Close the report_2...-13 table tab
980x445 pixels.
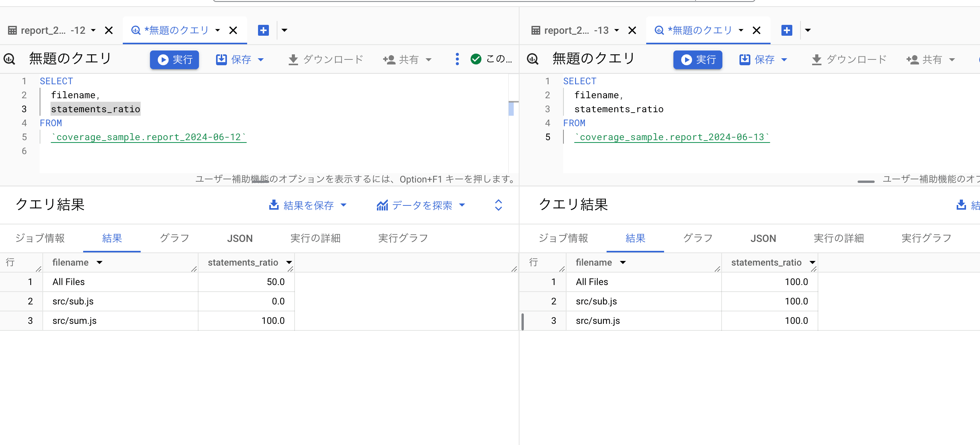click(632, 30)
